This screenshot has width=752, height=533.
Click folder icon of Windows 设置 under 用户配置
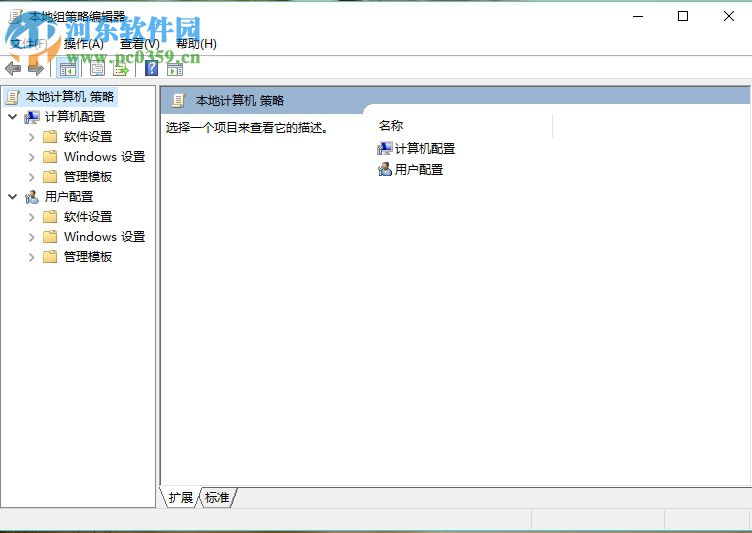(x=50, y=237)
